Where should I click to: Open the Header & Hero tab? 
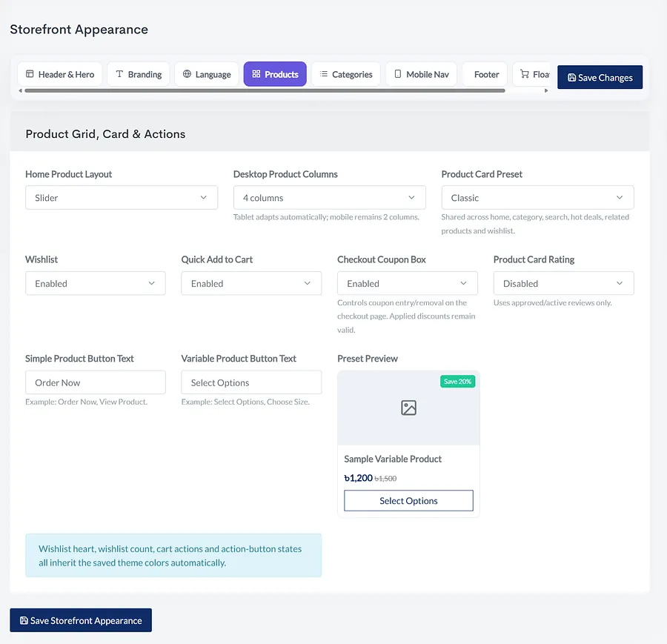(59, 74)
